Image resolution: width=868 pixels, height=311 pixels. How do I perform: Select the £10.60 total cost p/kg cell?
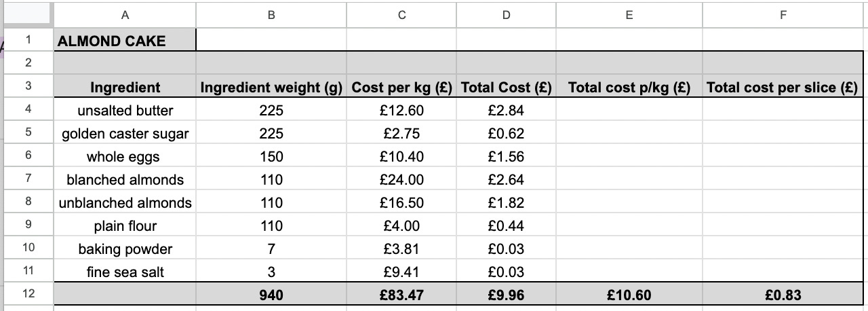point(629,295)
